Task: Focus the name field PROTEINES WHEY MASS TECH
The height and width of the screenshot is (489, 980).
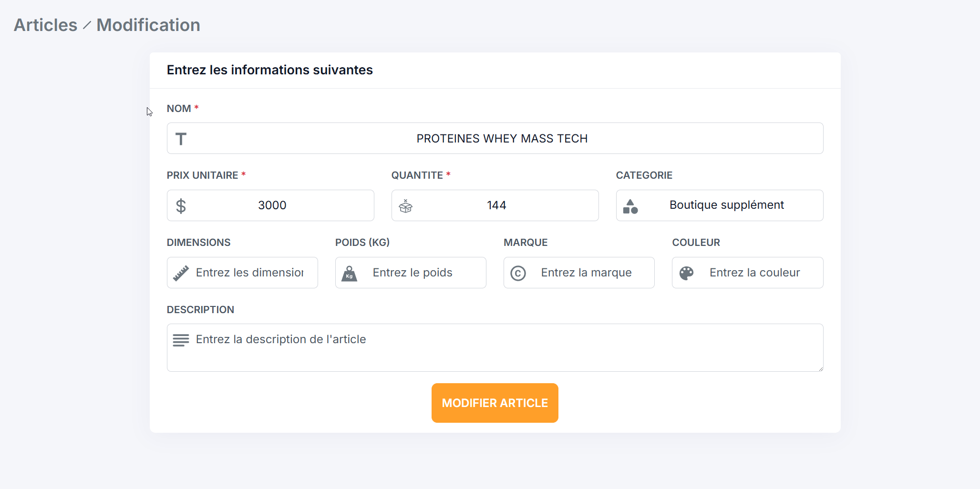Action: 495,138
